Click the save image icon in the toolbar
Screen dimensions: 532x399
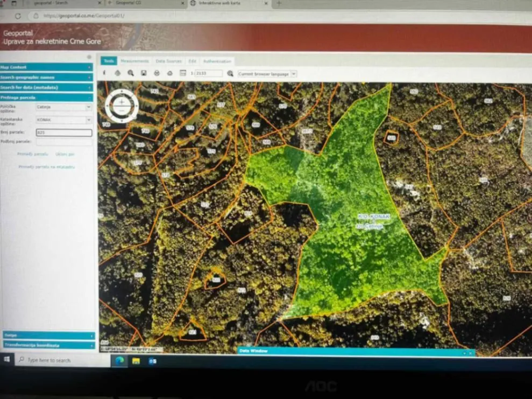143,73
